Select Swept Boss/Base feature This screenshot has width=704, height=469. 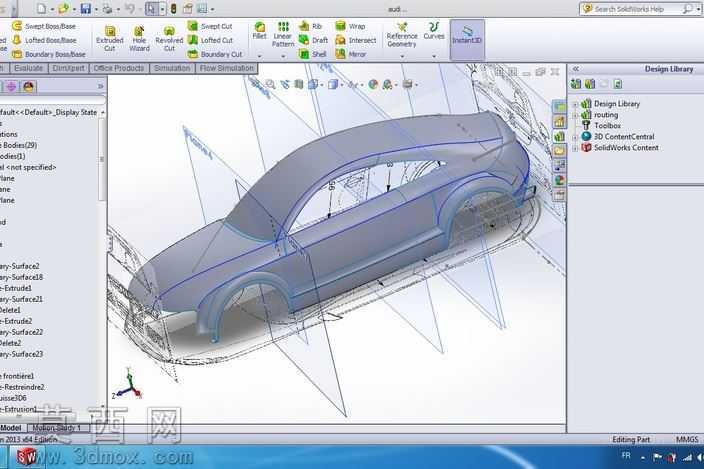(x=44, y=26)
